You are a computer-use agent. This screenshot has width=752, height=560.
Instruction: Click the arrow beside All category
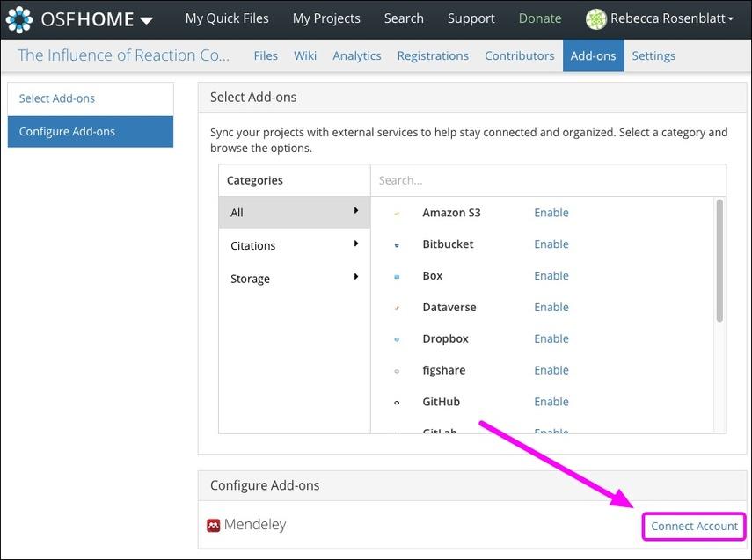tap(356, 210)
